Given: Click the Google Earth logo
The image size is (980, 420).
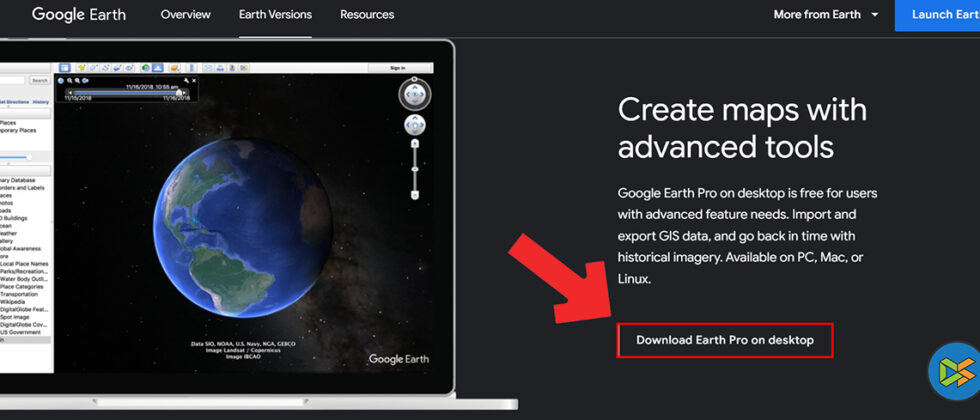Looking at the screenshot, I should (x=79, y=14).
